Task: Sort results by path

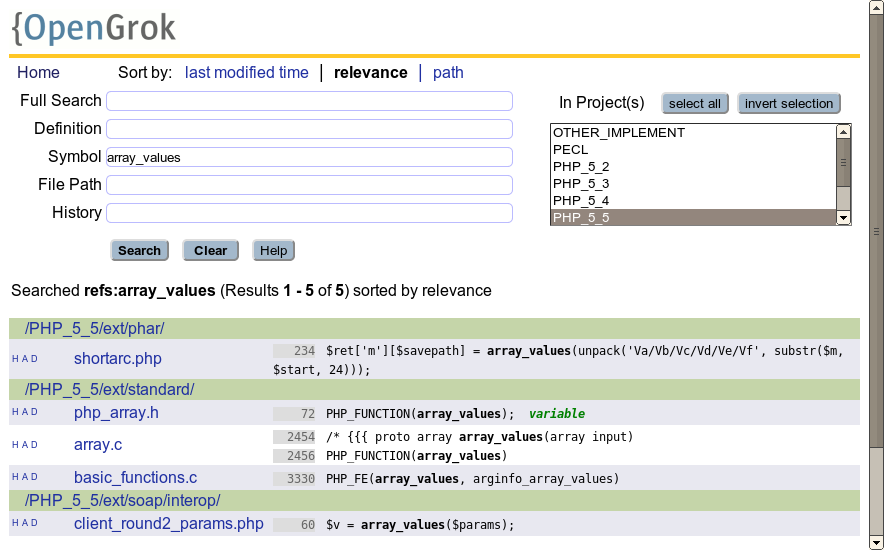Action: pyautogui.click(x=448, y=73)
